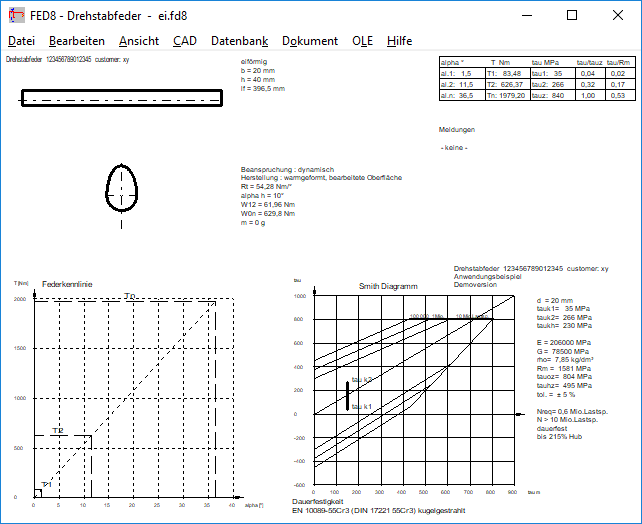The width and height of the screenshot is (642, 524).
Task: Click the Meldungen heading text
Action: coord(456,130)
